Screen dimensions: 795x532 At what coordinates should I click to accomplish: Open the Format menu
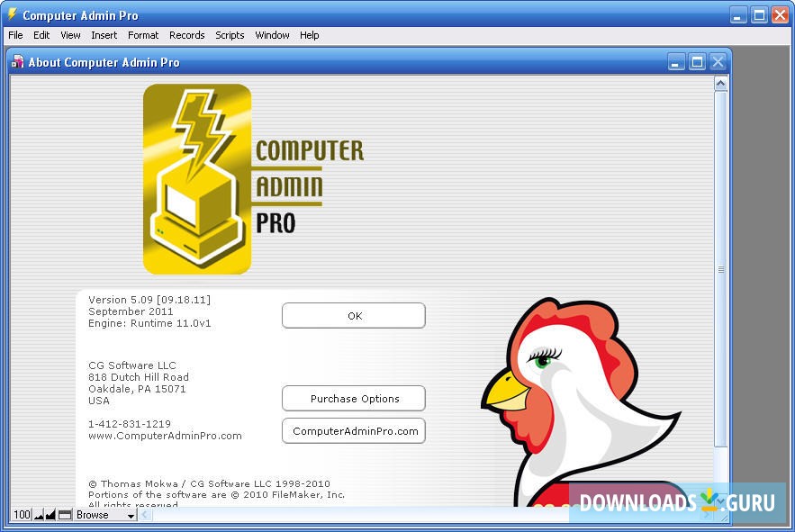[142, 35]
